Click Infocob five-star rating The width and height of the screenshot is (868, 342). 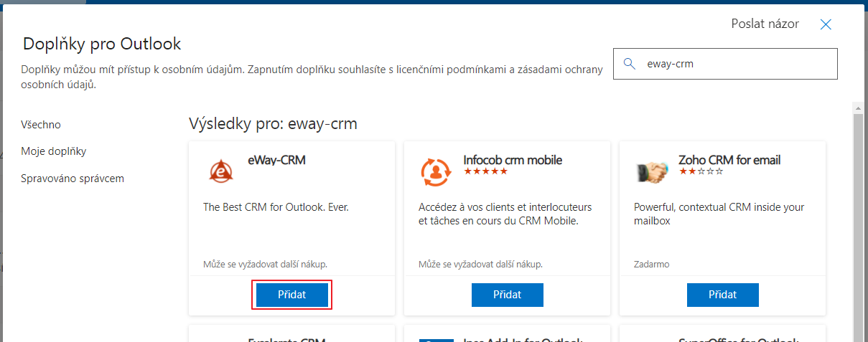click(x=485, y=171)
